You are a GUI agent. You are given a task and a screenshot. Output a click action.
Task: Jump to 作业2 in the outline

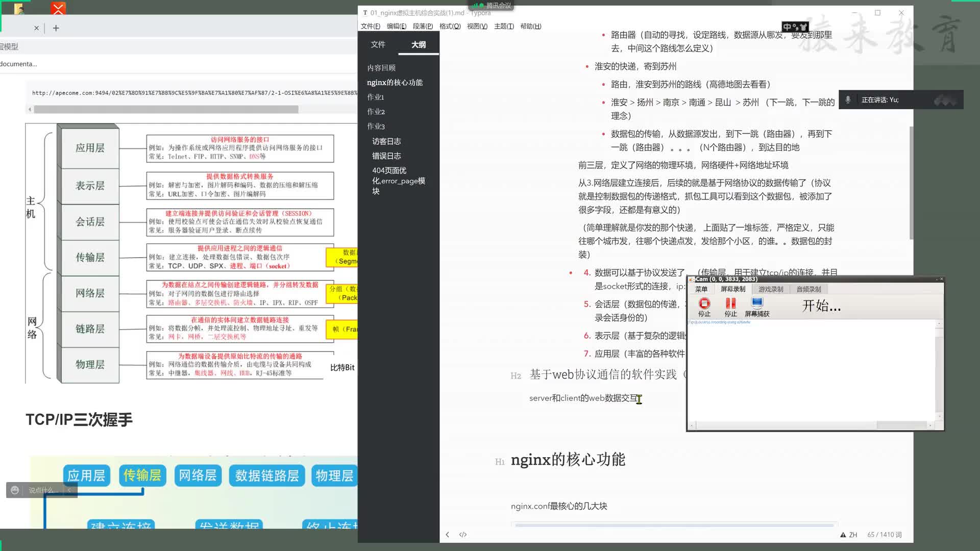(x=376, y=111)
